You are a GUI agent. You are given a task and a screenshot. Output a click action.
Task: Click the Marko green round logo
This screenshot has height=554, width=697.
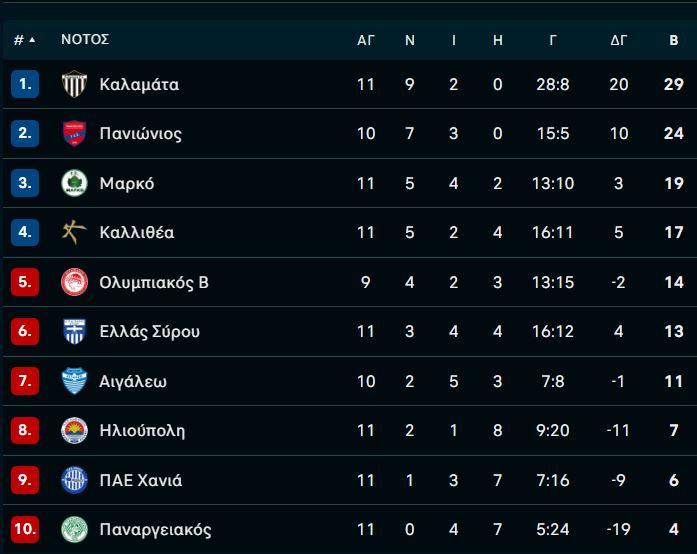click(74, 183)
